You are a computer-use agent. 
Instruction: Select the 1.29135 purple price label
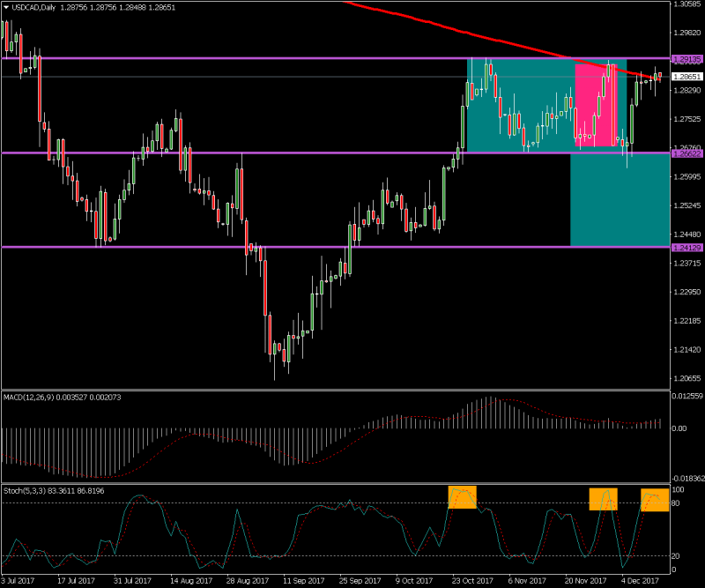686,59
